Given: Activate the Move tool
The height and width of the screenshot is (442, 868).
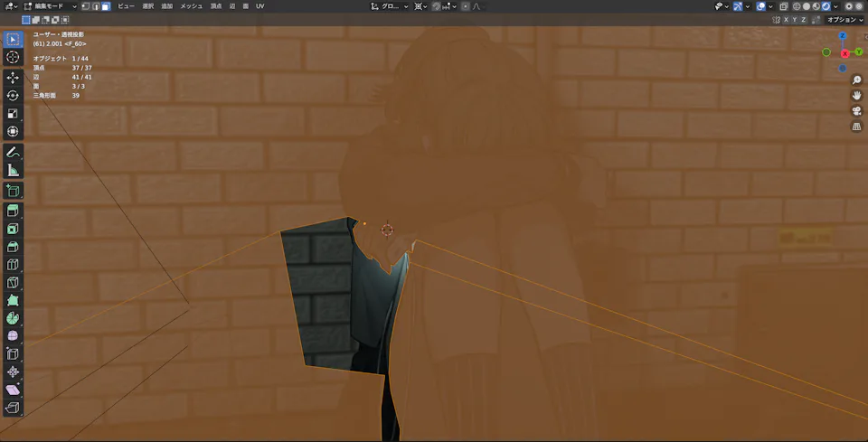Looking at the screenshot, I should [x=13, y=78].
